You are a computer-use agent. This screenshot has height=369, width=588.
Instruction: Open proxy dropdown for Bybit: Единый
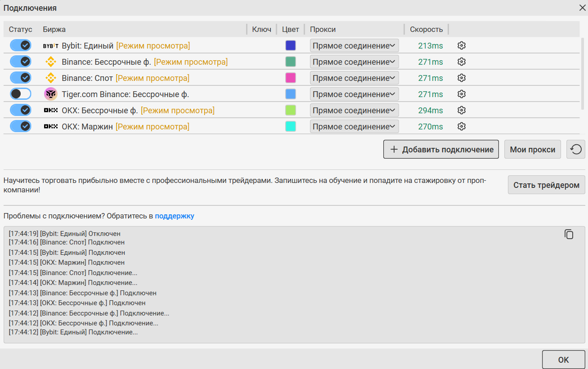point(354,45)
